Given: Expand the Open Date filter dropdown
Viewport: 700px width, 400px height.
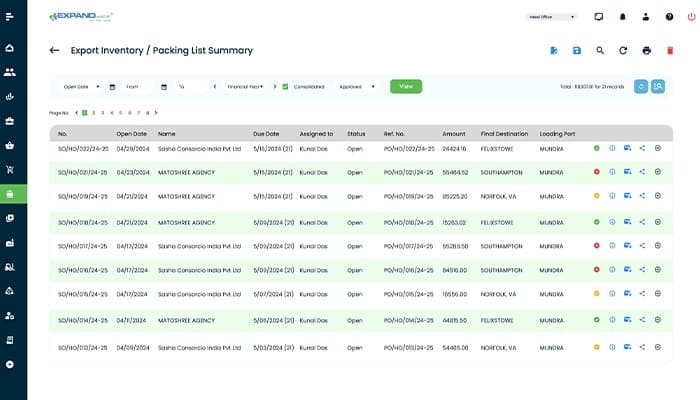Looking at the screenshot, I should [x=80, y=87].
